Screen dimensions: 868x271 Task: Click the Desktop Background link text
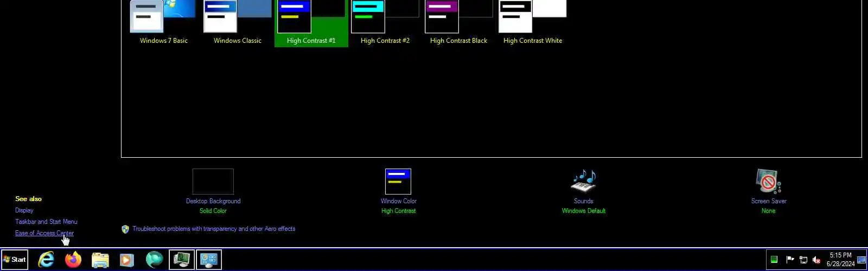pyautogui.click(x=213, y=201)
